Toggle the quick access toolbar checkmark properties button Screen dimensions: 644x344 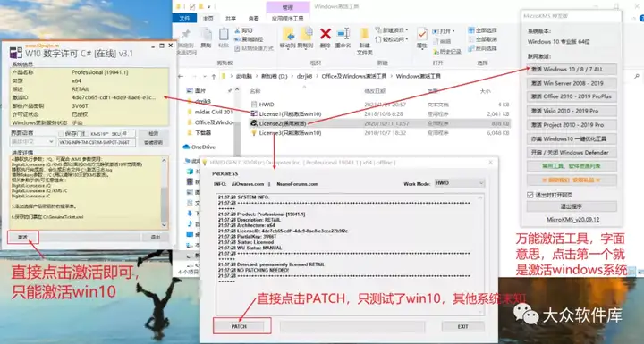pos(191,6)
